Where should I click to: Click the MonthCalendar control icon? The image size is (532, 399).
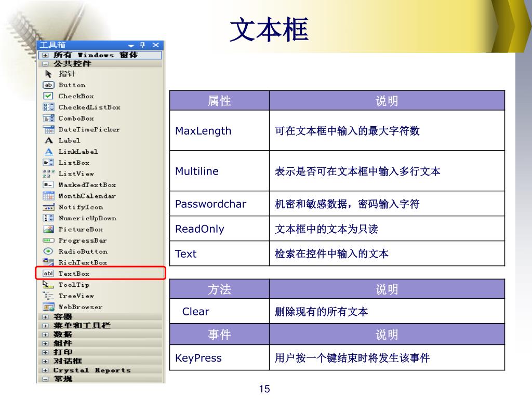(48, 196)
